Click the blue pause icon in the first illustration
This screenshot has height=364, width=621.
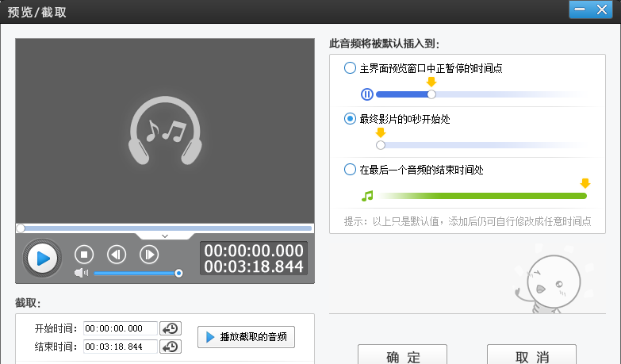point(367,94)
